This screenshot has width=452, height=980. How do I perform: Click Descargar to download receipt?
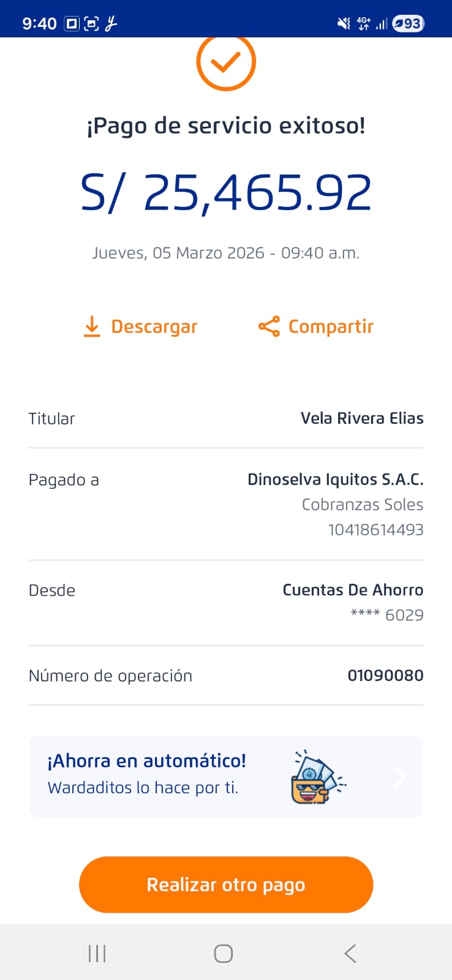point(154,327)
